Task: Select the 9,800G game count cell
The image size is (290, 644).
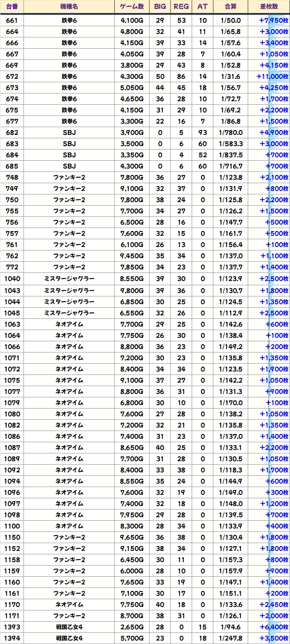Action: 132,291
